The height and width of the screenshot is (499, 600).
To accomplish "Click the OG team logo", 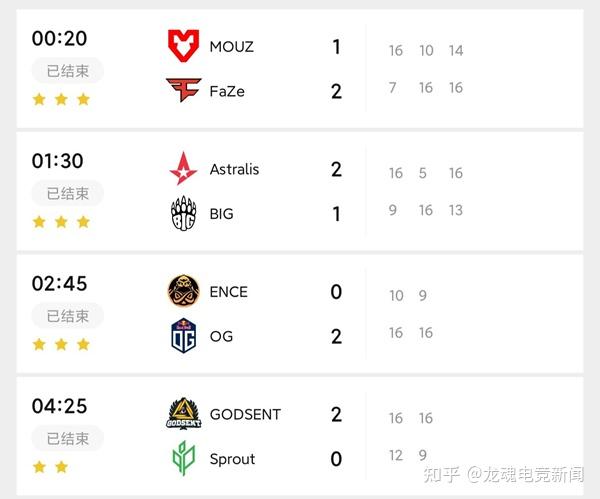I will click(x=184, y=336).
